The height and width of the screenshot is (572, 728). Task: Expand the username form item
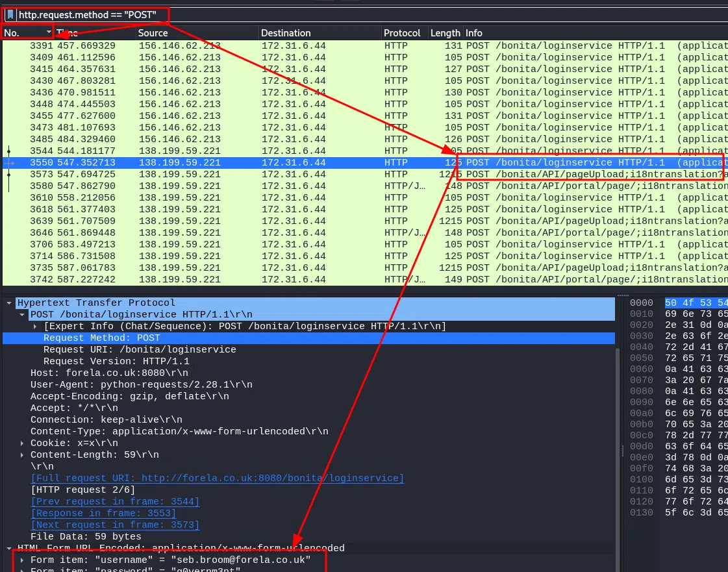click(23, 560)
